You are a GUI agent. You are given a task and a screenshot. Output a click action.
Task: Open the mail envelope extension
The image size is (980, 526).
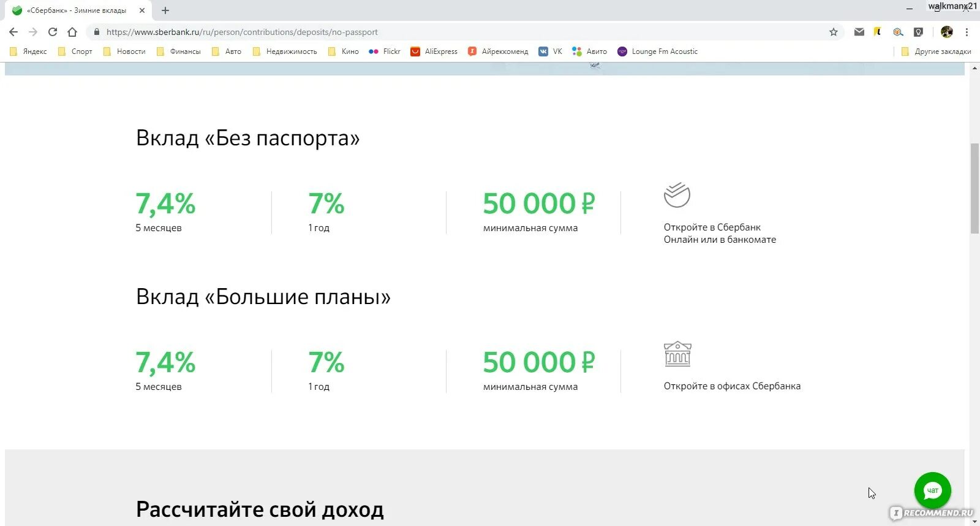tap(859, 32)
